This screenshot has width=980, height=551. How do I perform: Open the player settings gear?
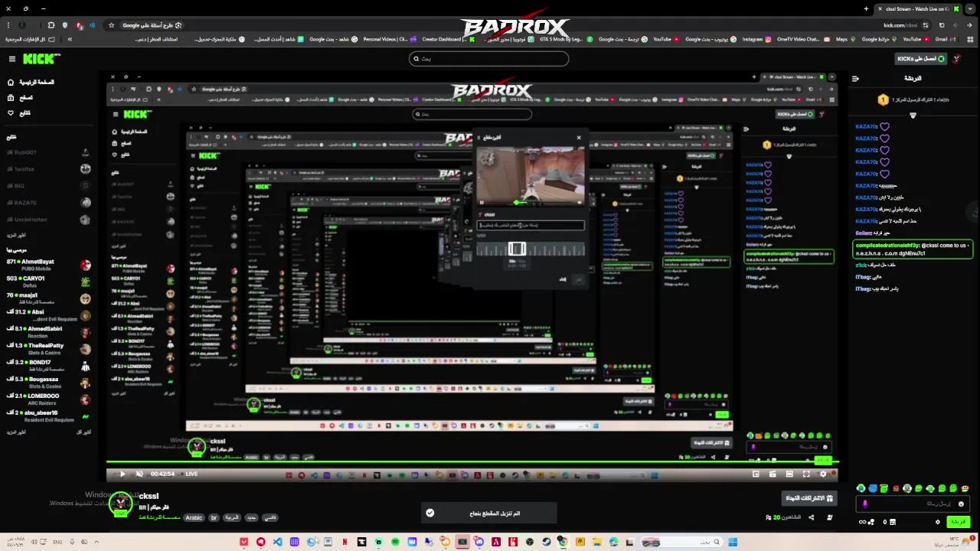pos(823,474)
